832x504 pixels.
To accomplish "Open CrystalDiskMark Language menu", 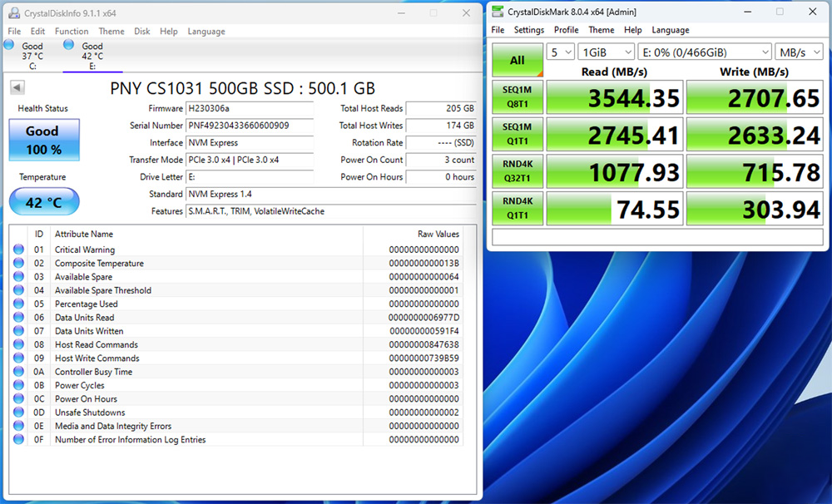I will (671, 30).
